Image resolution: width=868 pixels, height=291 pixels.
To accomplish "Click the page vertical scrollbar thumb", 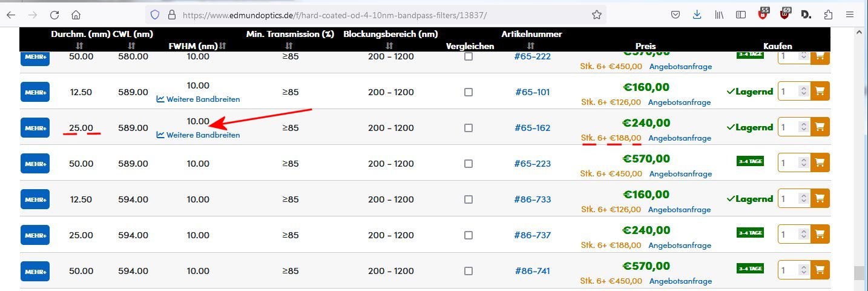I will point(858,273).
